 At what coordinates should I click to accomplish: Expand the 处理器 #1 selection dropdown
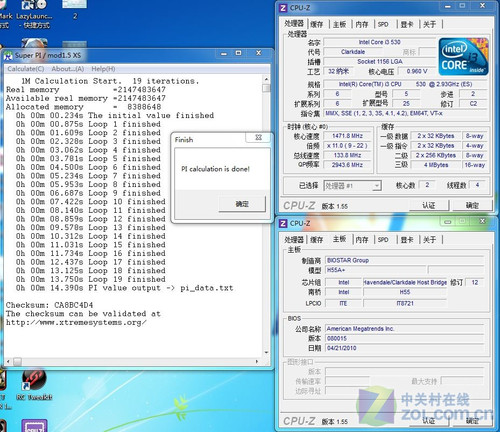coord(377,186)
